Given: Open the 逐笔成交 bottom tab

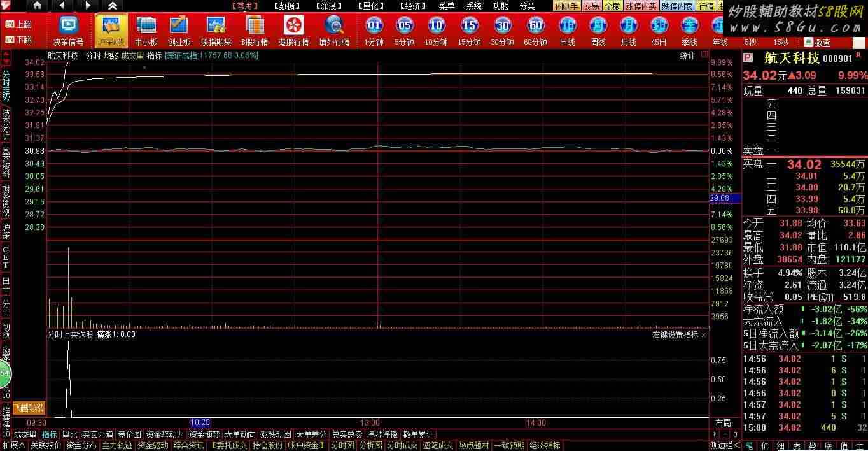Looking at the screenshot, I should click(x=438, y=446).
